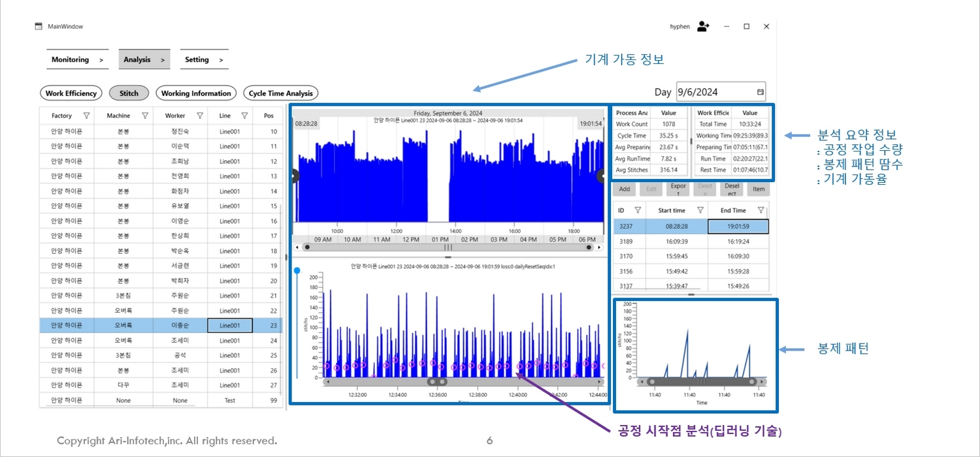Filter the End Time column
Screen dimensions: 980x457
coord(760,210)
